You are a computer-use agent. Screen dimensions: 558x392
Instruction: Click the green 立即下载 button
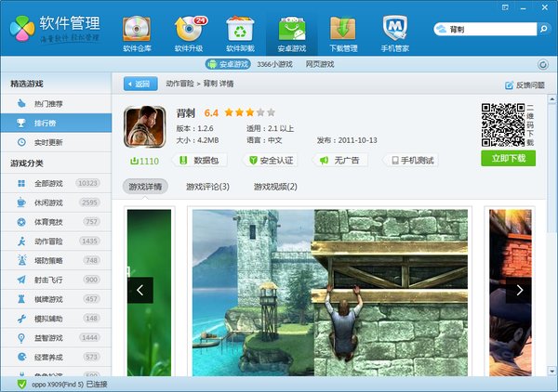(508, 158)
